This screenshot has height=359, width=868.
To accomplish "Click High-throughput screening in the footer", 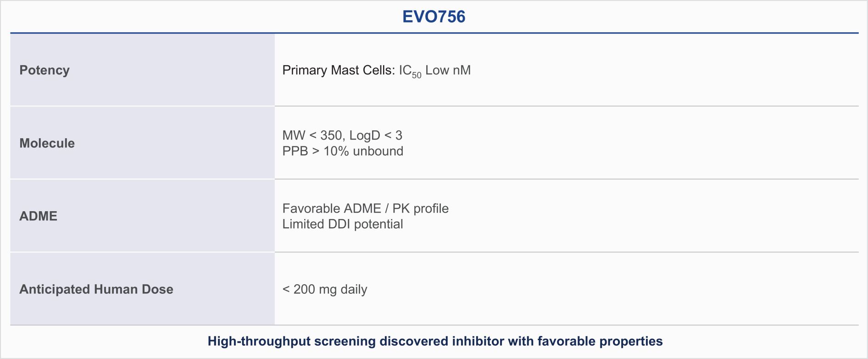I will tap(291, 341).
